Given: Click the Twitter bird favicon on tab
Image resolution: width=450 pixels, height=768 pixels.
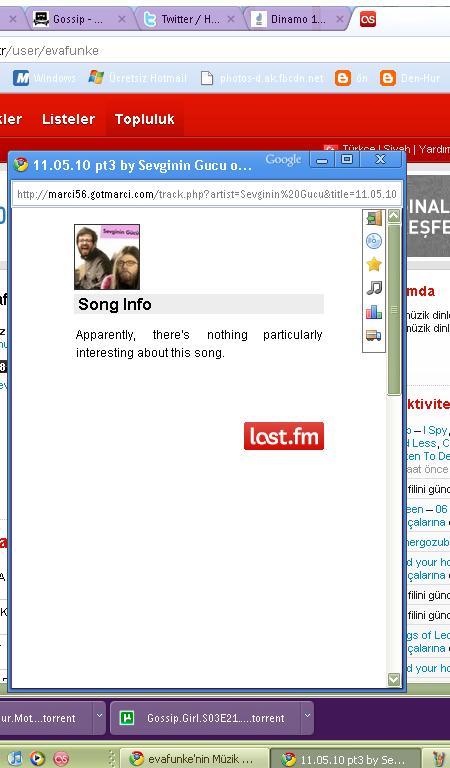Looking at the screenshot, I should (150, 19).
